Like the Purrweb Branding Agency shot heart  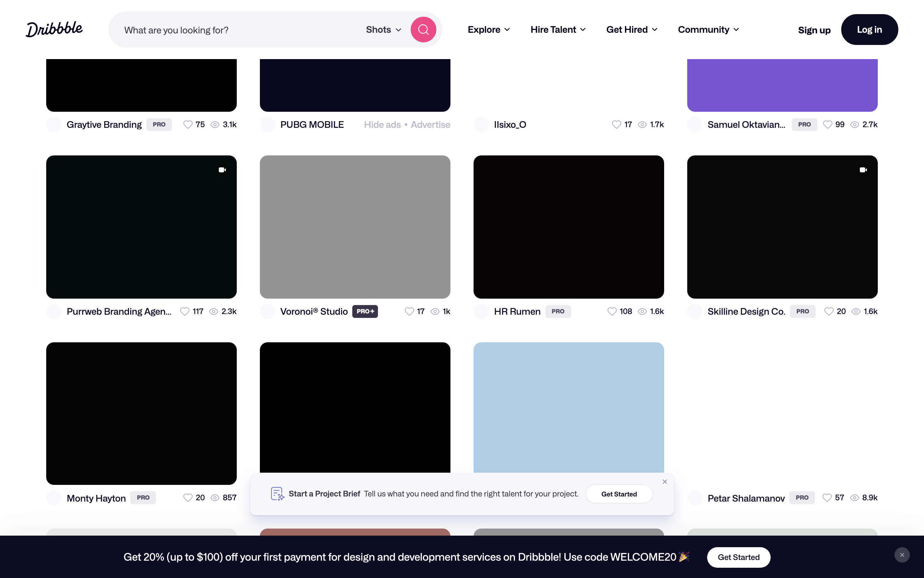coord(184,311)
